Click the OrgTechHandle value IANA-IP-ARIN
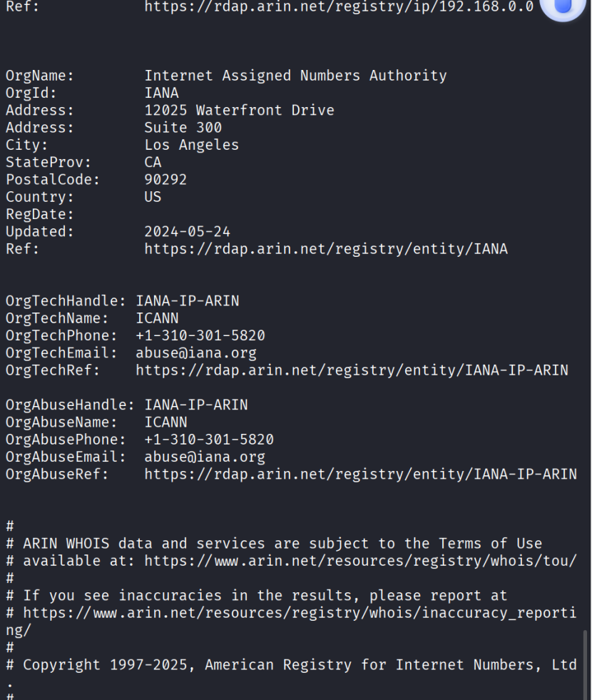The width and height of the screenshot is (592, 700). pyautogui.click(x=188, y=300)
